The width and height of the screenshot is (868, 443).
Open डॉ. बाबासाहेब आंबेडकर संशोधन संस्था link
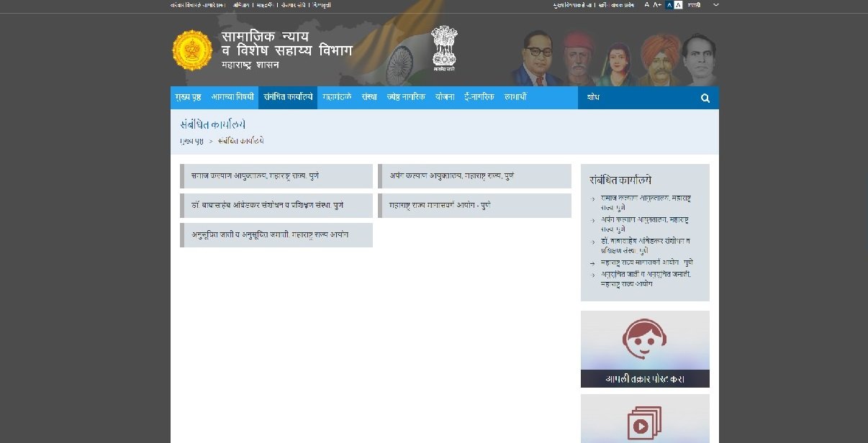[x=276, y=206]
